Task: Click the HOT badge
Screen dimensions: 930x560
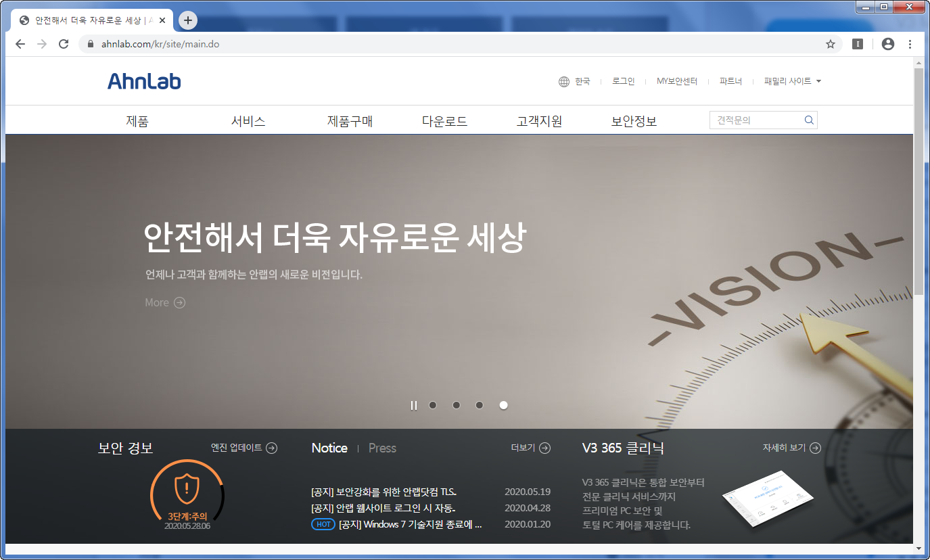Action: pyautogui.click(x=323, y=524)
